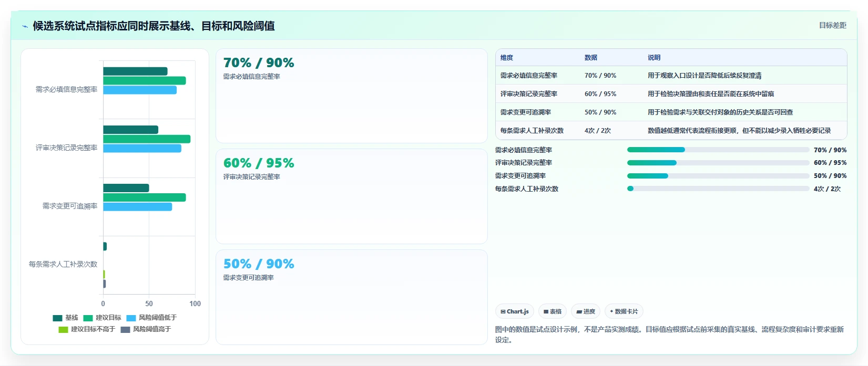Toggle the 建议目标不高于 legend item
This screenshot has height=366, width=868.
[87, 329]
